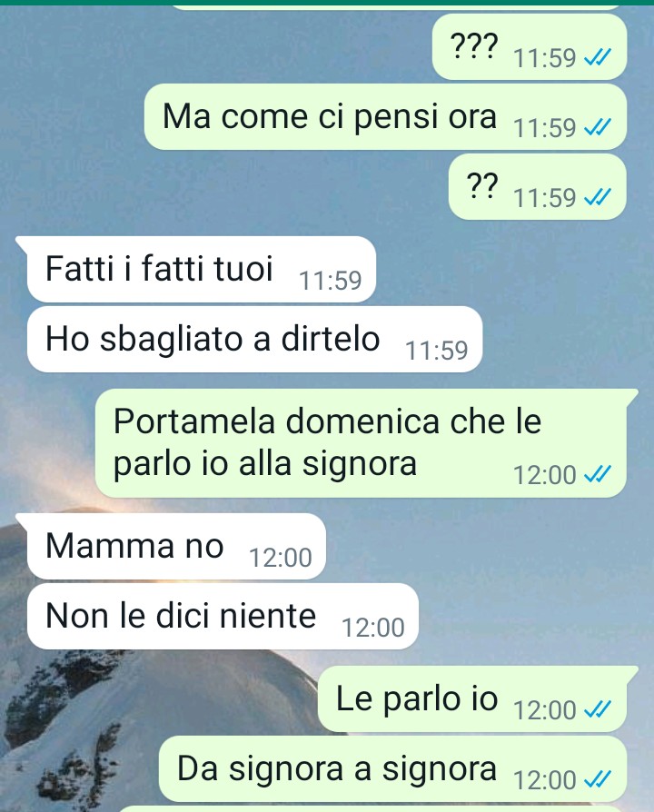
Task: Tap the '??' sent message bubble
Action: [538, 187]
